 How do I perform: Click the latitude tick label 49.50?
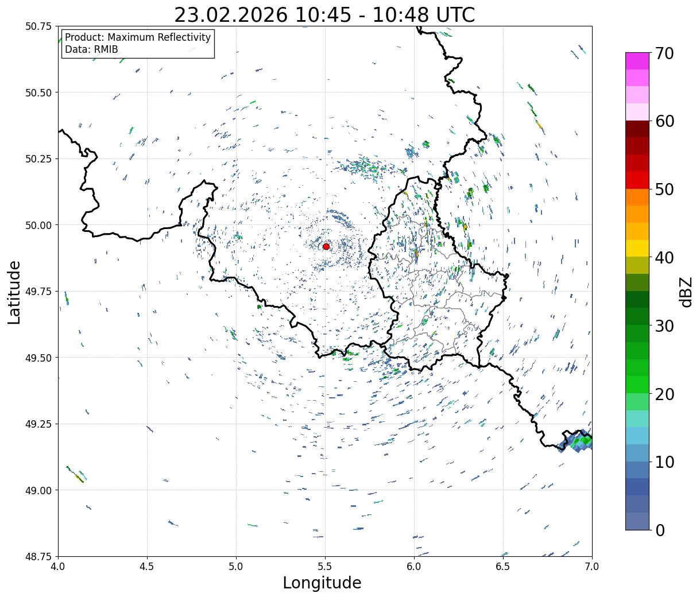38,358
